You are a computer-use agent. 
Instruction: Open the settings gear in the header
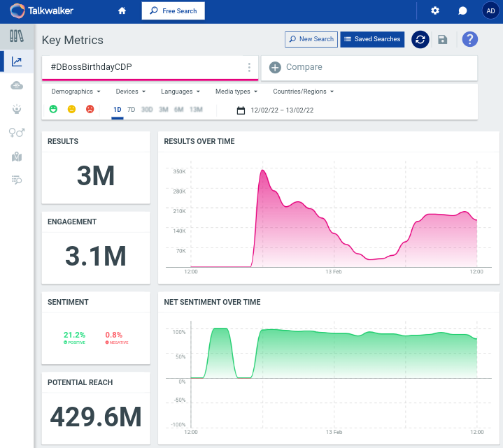[x=435, y=11]
